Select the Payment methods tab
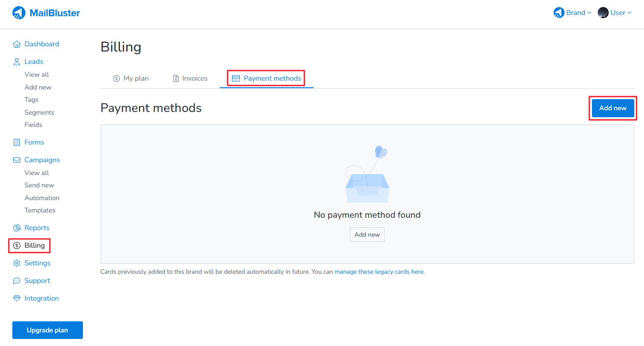 tap(266, 78)
